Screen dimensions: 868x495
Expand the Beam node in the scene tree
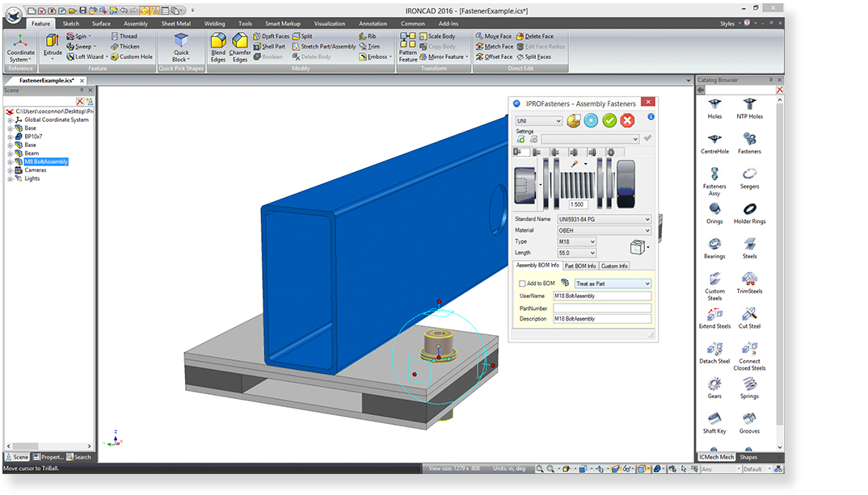[11, 153]
